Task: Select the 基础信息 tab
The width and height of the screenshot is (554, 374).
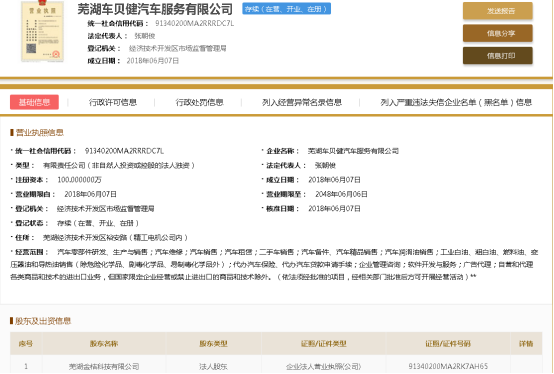Action: (34, 102)
